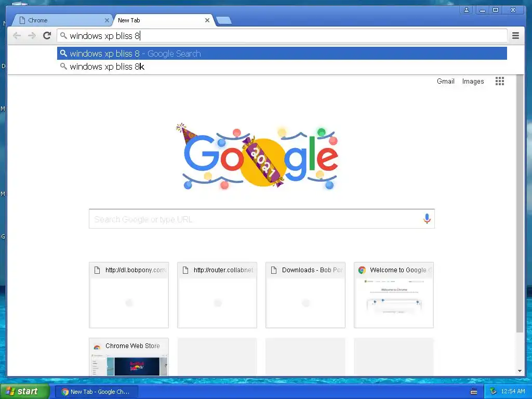Click the browser back arrow
The image size is (532, 399).
point(17,36)
